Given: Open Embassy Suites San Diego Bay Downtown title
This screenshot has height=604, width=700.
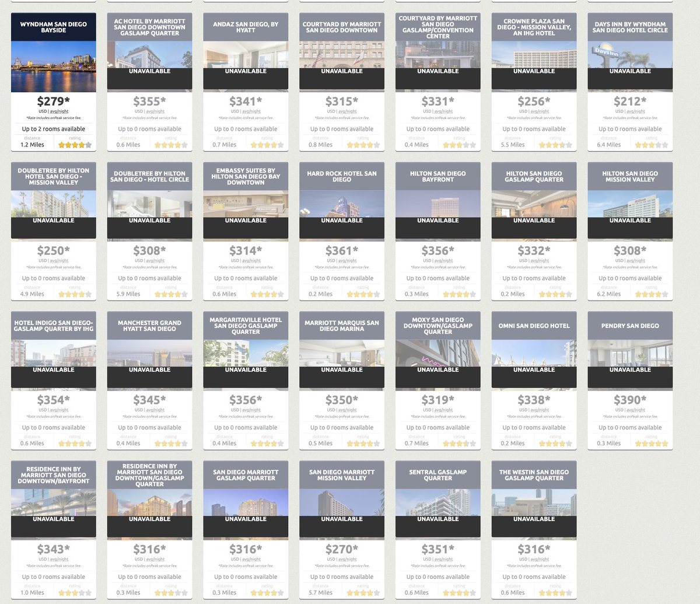Looking at the screenshot, I should click(246, 177).
